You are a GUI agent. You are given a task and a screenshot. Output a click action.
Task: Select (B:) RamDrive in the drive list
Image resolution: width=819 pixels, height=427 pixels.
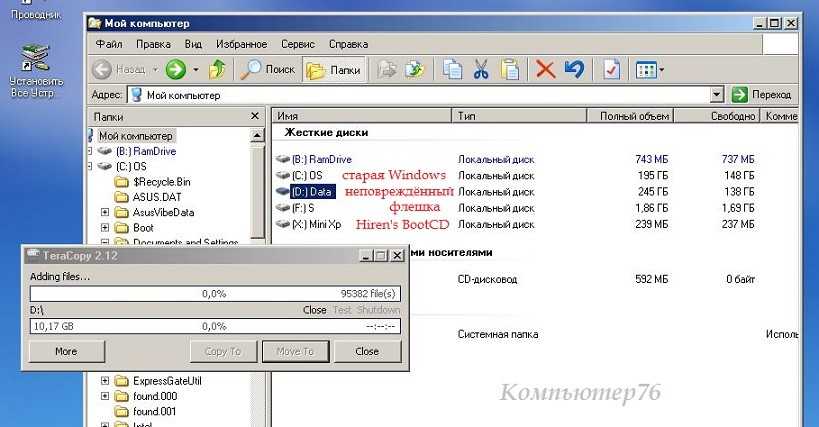point(321,159)
